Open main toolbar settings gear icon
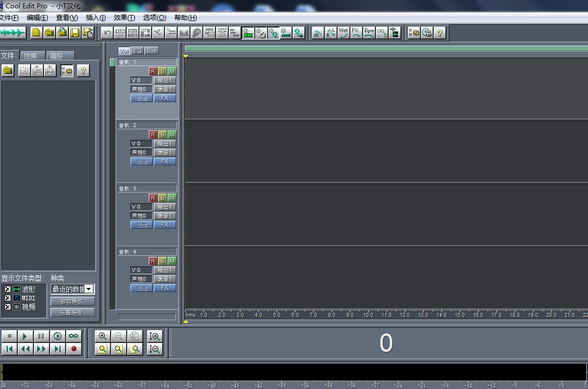The image size is (588, 389). (x=414, y=33)
